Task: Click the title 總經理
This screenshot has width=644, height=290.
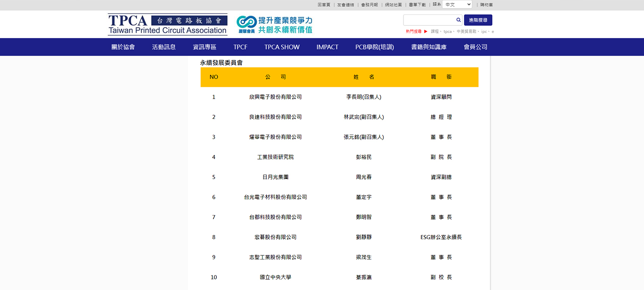Action: [441, 117]
